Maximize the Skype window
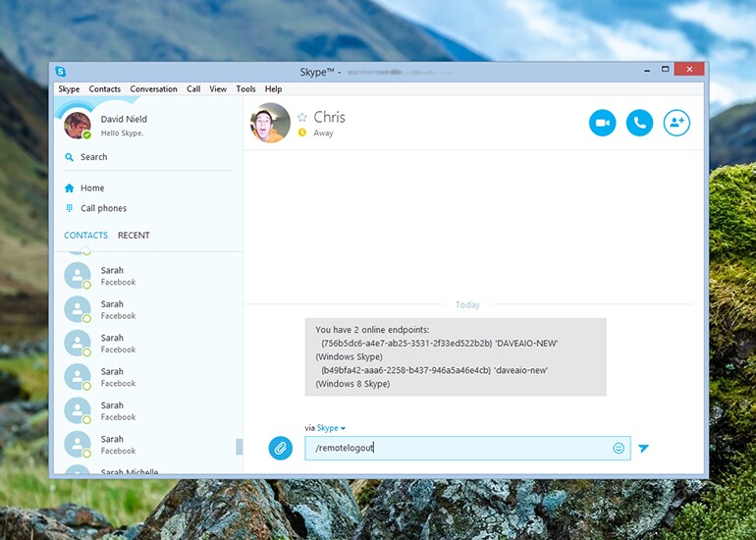 pos(665,70)
